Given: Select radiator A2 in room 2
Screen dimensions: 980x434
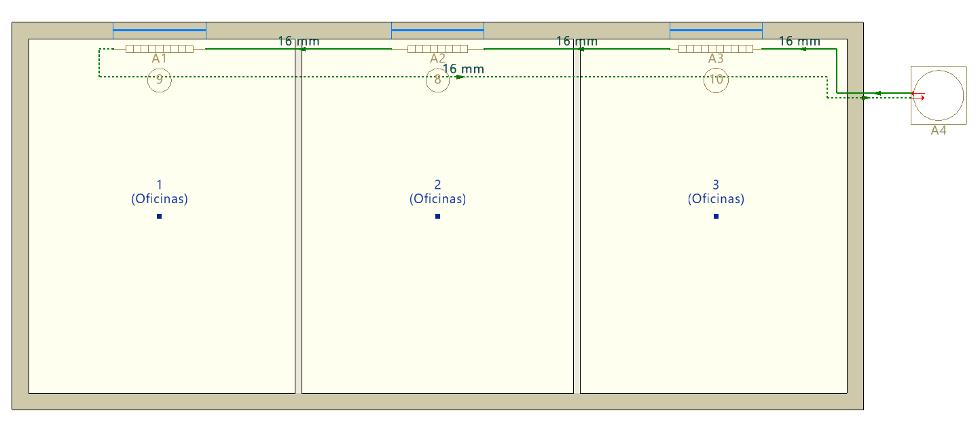Looking at the screenshot, I should coord(437,49).
